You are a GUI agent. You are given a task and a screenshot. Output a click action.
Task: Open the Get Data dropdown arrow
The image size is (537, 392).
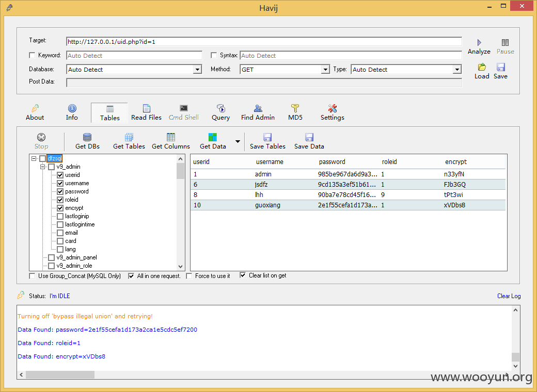tap(238, 141)
